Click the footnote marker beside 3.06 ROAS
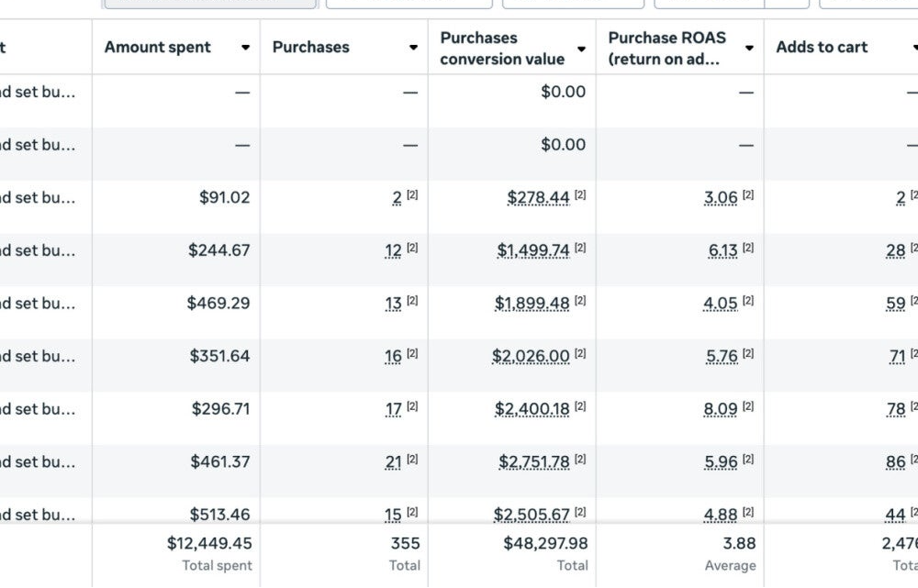The image size is (918, 588). [x=748, y=194]
